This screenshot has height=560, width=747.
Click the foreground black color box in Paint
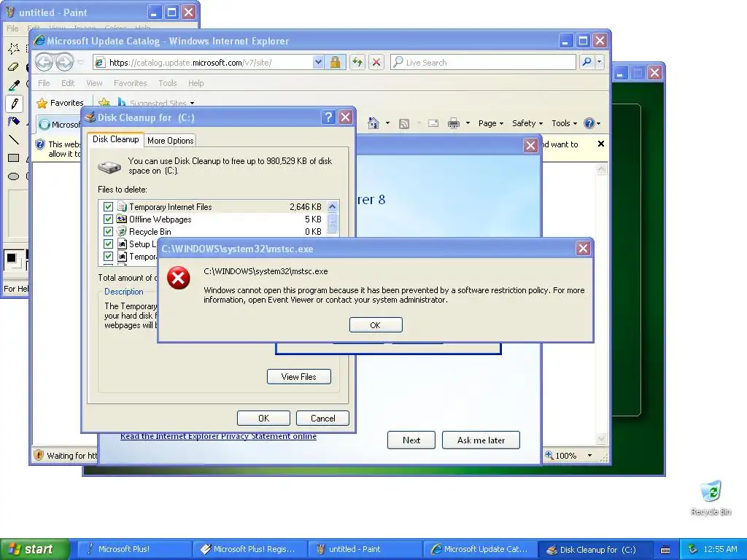point(12,258)
